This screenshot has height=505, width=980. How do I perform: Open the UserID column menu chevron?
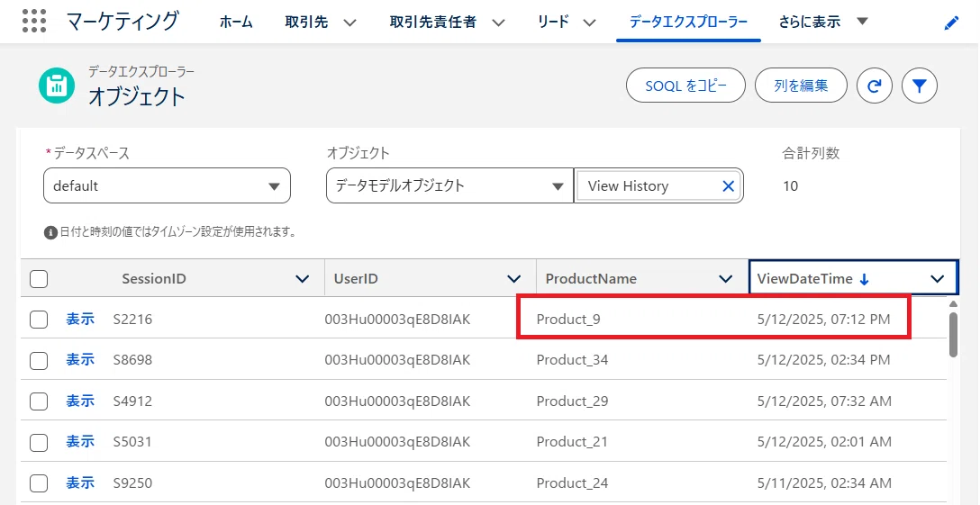(x=513, y=279)
